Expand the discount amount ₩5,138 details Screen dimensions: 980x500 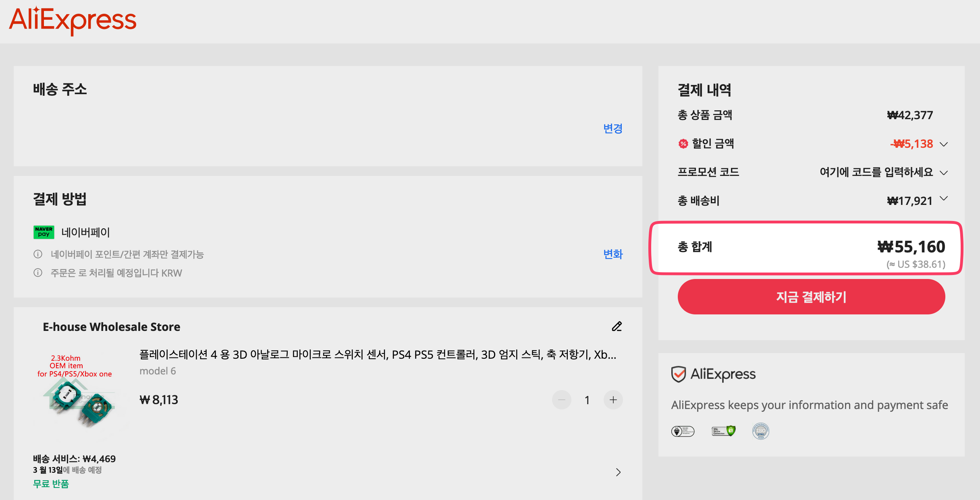point(943,144)
